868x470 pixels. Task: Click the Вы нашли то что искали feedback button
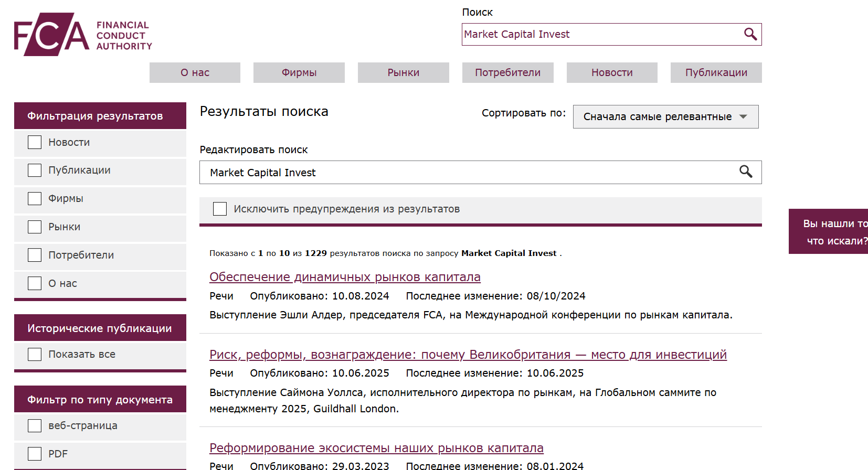(829, 231)
